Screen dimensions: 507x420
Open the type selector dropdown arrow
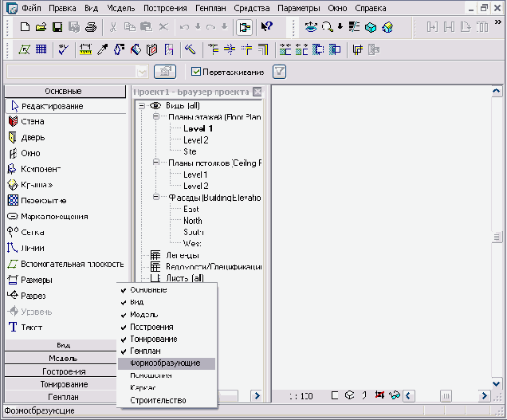(142, 72)
